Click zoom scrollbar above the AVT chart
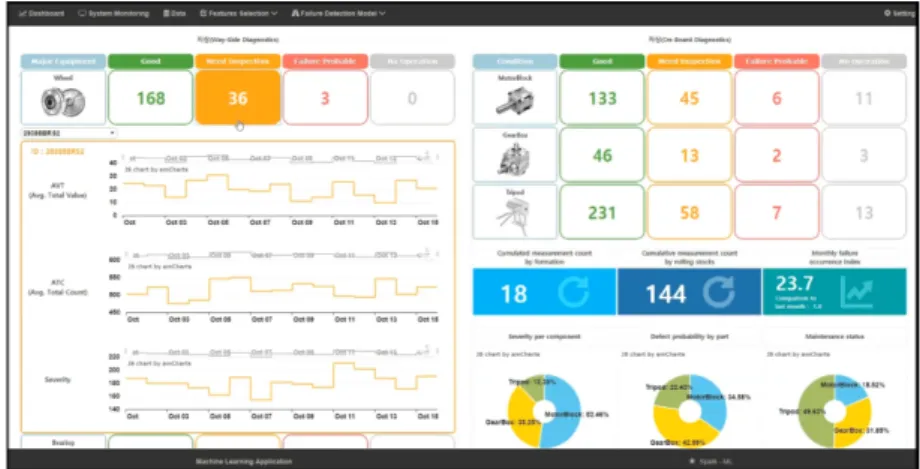The height and width of the screenshot is (469, 920). 280,158
